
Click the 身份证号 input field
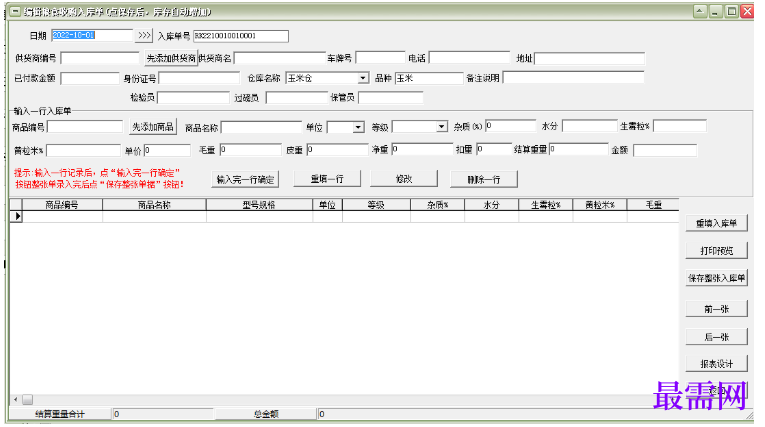[x=199, y=78]
